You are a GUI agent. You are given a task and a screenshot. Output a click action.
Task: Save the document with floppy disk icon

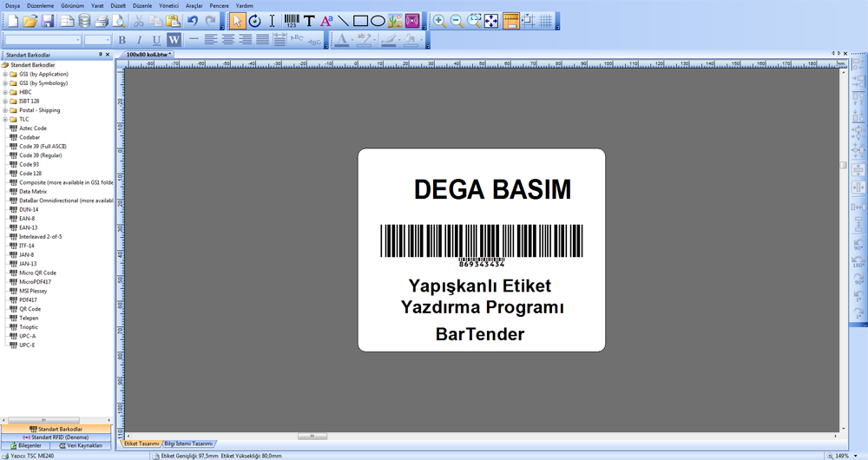pyautogui.click(x=48, y=22)
